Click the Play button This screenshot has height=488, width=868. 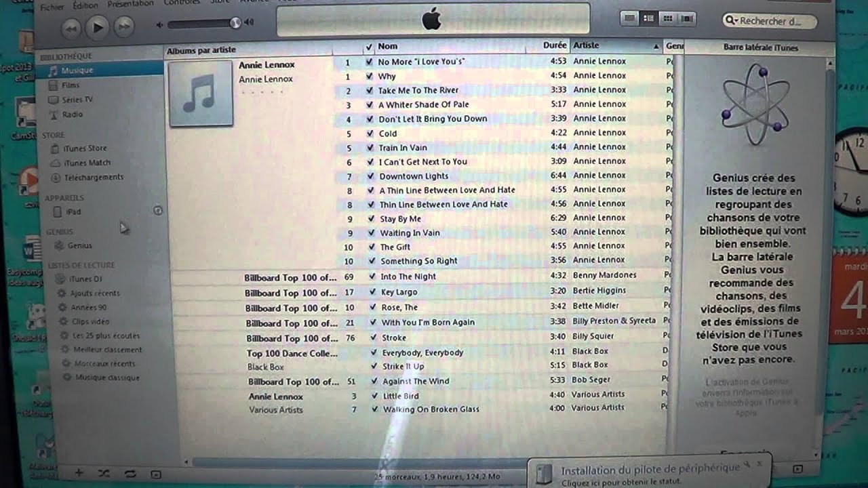pos(98,26)
